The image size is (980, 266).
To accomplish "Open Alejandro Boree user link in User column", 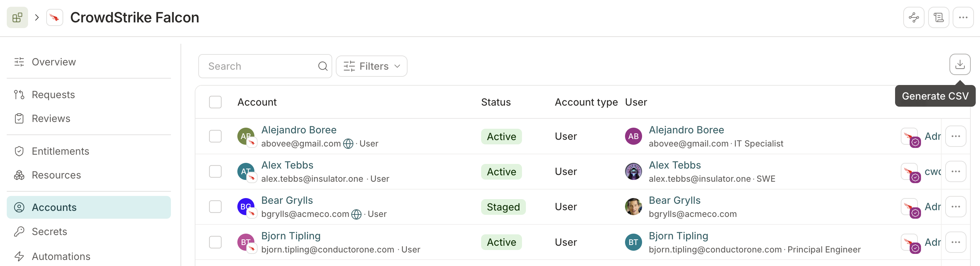I will pos(686,130).
